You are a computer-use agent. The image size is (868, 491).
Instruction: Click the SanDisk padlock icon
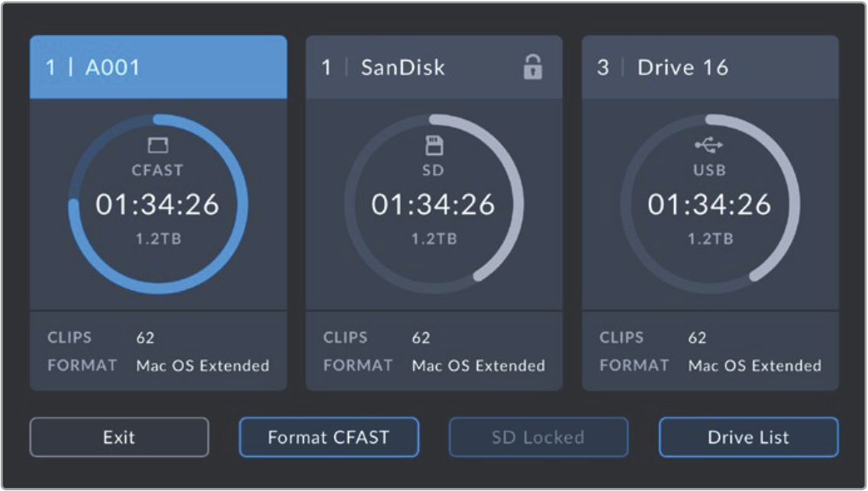(532, 67)
